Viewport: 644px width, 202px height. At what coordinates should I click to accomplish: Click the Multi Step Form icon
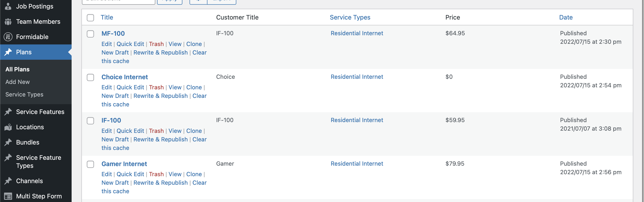(x=8, y=196)
